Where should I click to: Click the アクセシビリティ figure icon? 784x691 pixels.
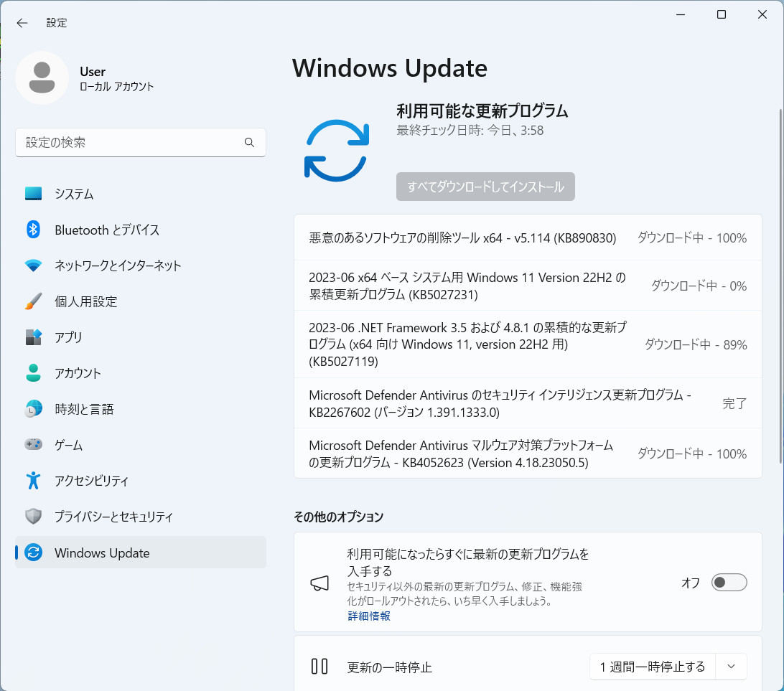[34, 480]
